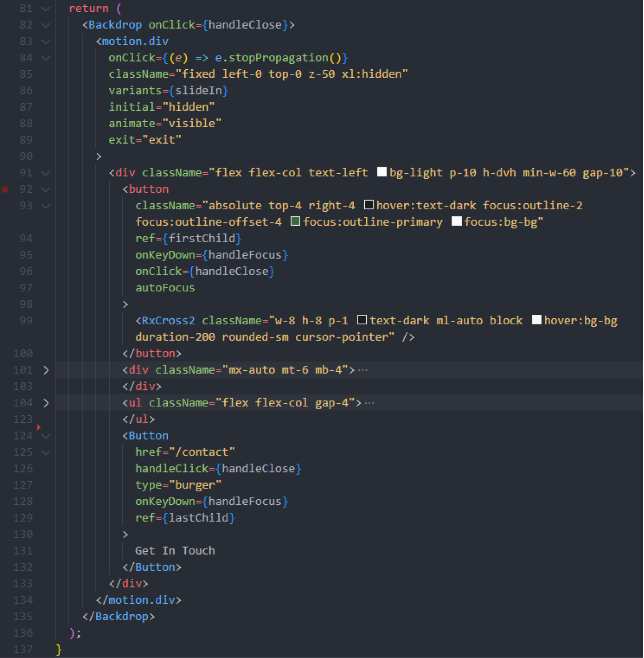Click the closing lowercase button tag on line 100
This screenshot has height=658, width=644.
(x=152, y=354)
